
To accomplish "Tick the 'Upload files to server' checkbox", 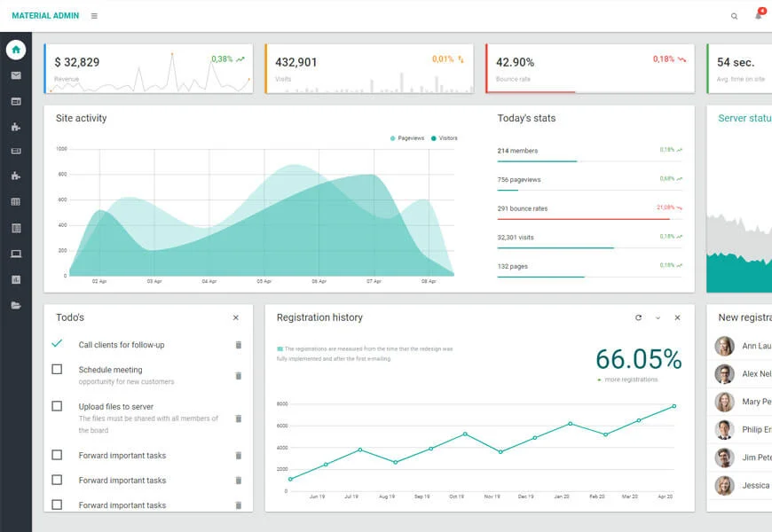I will pos(57,406).
